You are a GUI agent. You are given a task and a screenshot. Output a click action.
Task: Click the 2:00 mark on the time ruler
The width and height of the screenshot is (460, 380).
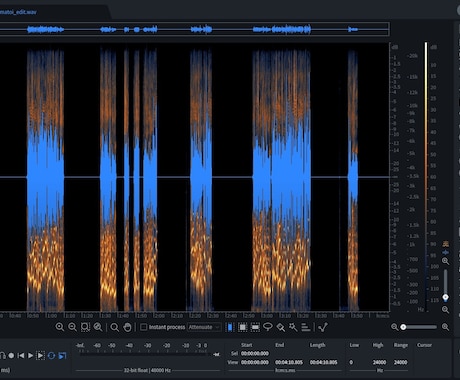(x=159, y=316)
